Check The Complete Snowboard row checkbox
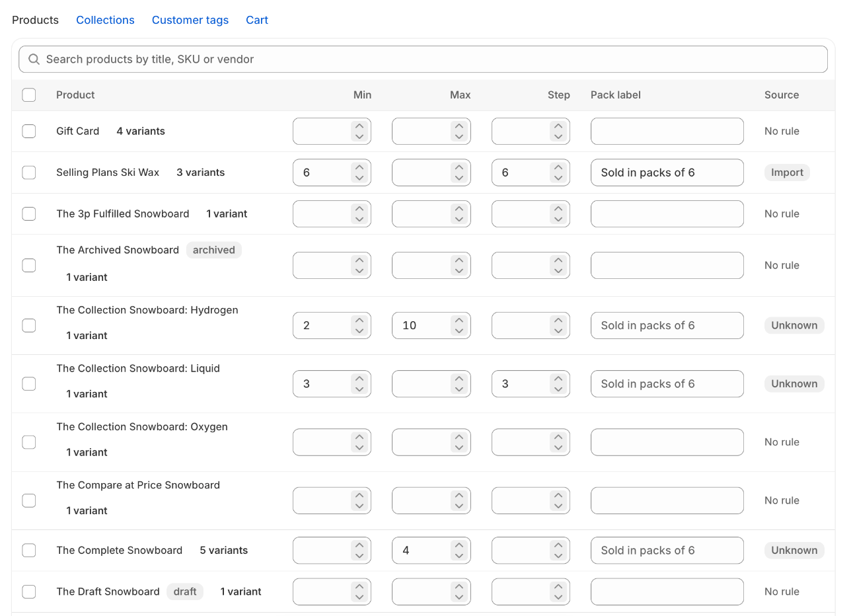 pyautogui.click(x=29, y=551)
